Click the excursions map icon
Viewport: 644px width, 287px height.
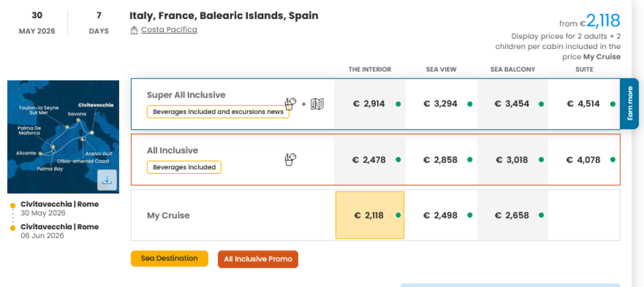coord(317,104)
